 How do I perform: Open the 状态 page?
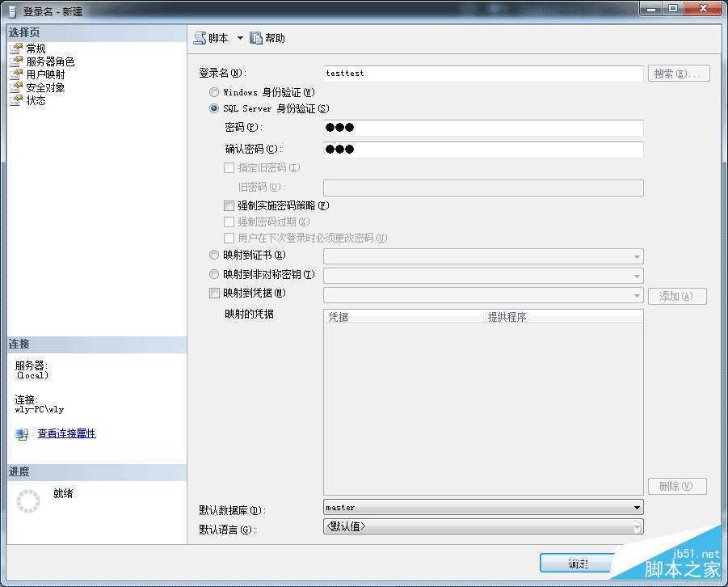pyautogui.click(x=36, y=100)
